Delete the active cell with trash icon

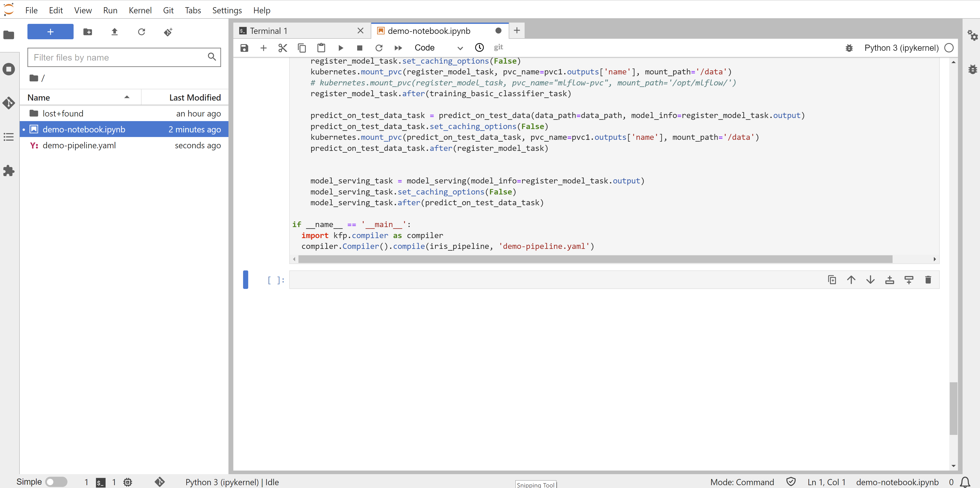coord(928,280)
